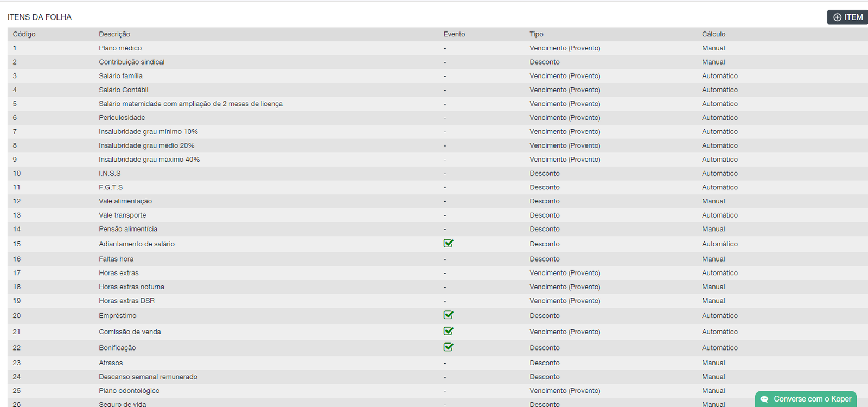This screenshot has width=868, height=407.
Task: Open the Horas extras noturna row
Action: (131, 287)
